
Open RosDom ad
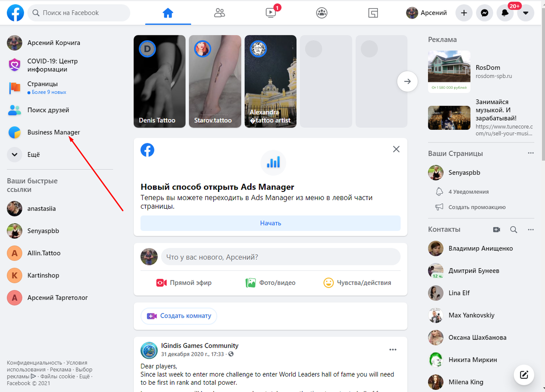[481, 72]
